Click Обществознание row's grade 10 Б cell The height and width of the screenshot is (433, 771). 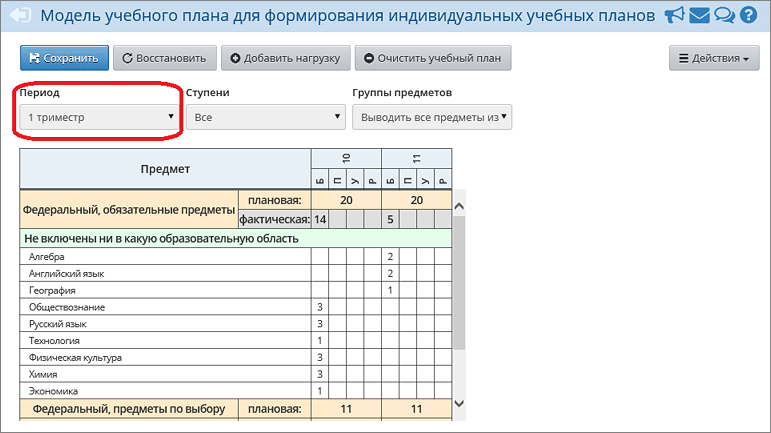pyautogui.click(x=320, y=307)
